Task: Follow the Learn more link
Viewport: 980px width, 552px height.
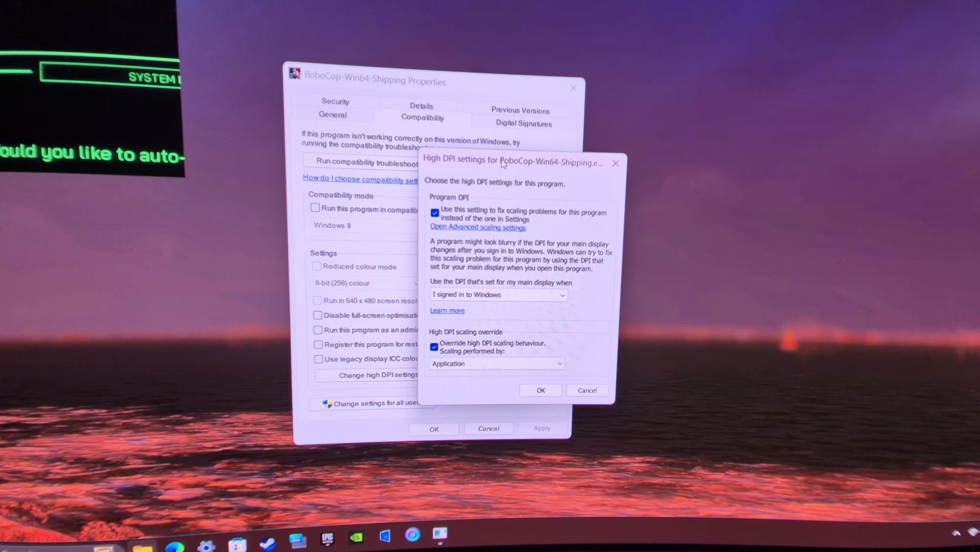Action: pos(447,311)
